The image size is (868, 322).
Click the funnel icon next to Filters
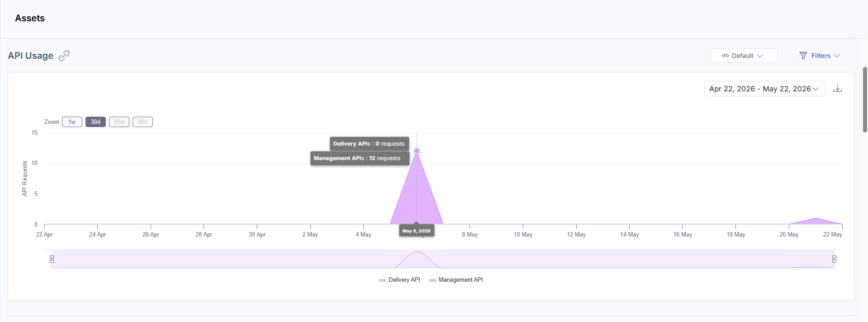(x=803, y=56)
